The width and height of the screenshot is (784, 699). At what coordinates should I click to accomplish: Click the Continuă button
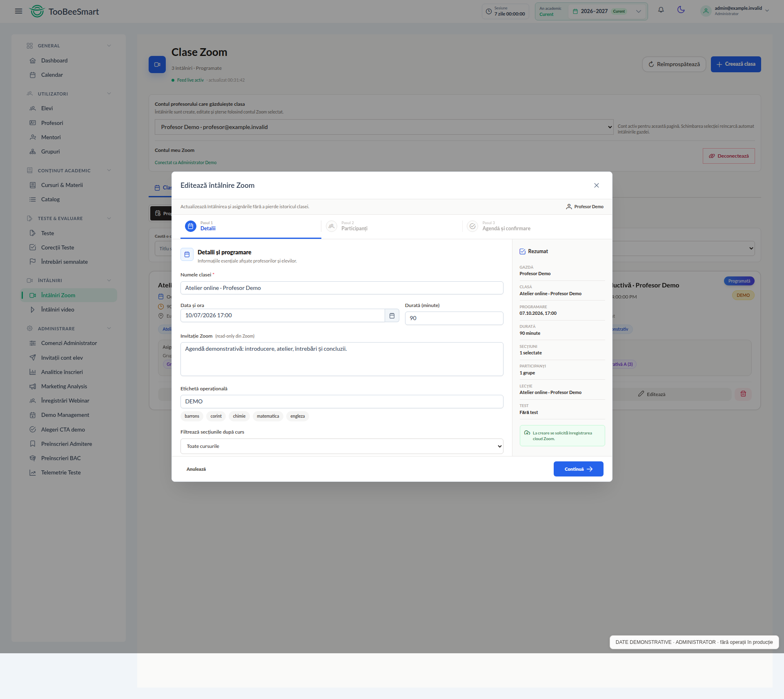[578, 469]
